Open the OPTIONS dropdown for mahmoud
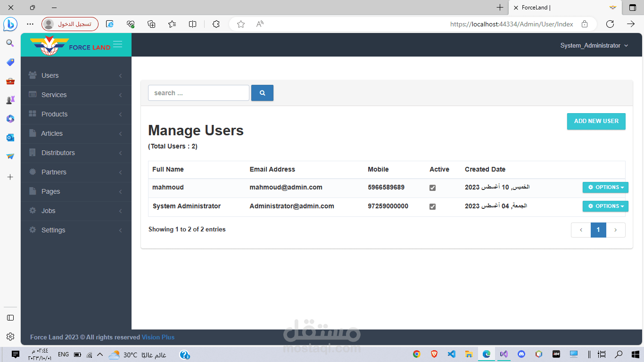Screen dimensions: 644x362 [x=605, y=187]
